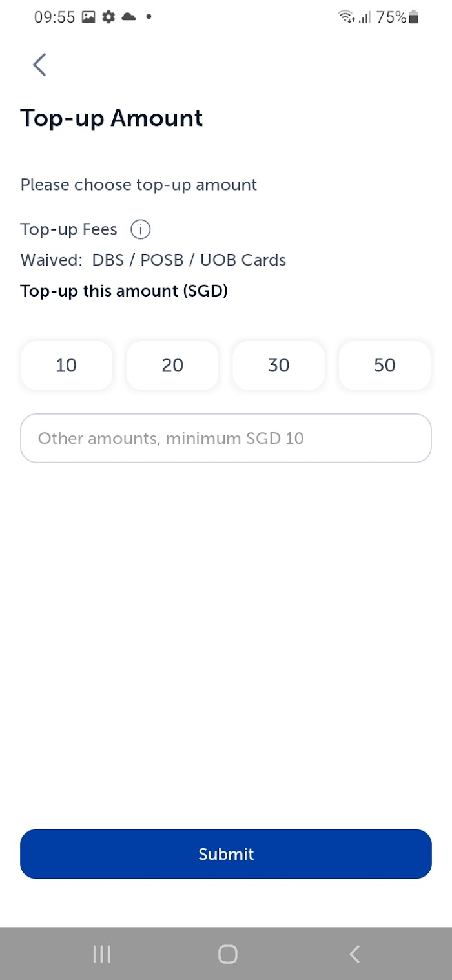Image resolution: width=452 pixels, height=980 pixels.
Task: Tap the Top-up Amount heading
Action: [x=112, y=118]
